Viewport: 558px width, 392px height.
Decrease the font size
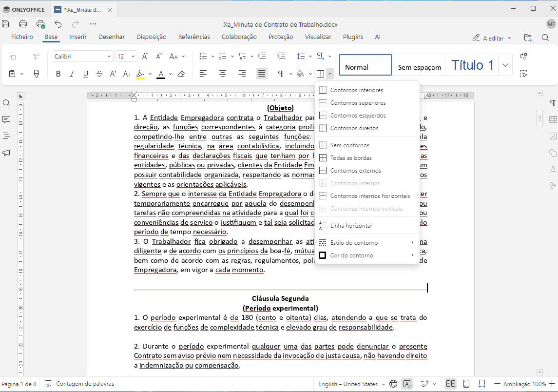(159, 56)
